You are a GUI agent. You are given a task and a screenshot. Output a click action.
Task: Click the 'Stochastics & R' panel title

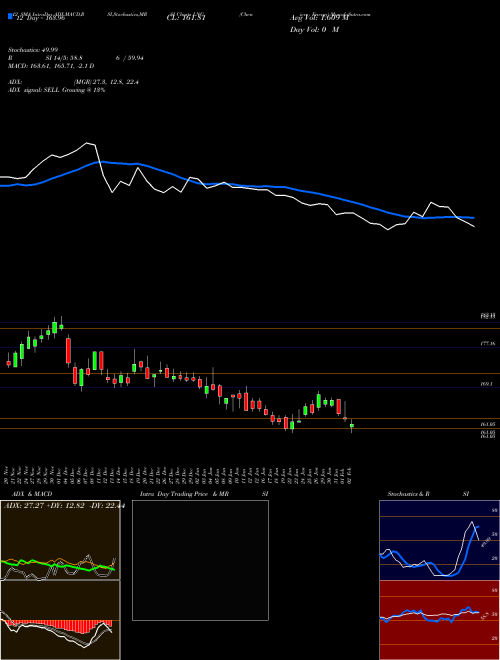point(408,494)
